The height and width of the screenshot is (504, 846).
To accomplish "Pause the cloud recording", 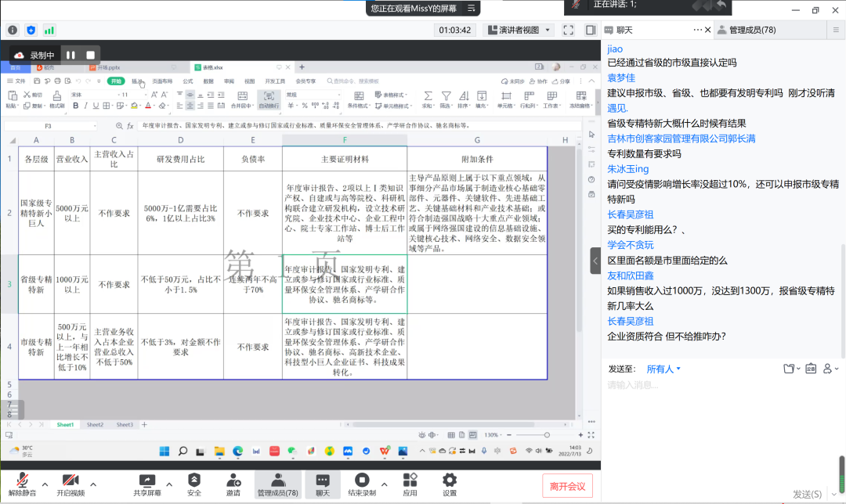I will click(x=70, y=55).
